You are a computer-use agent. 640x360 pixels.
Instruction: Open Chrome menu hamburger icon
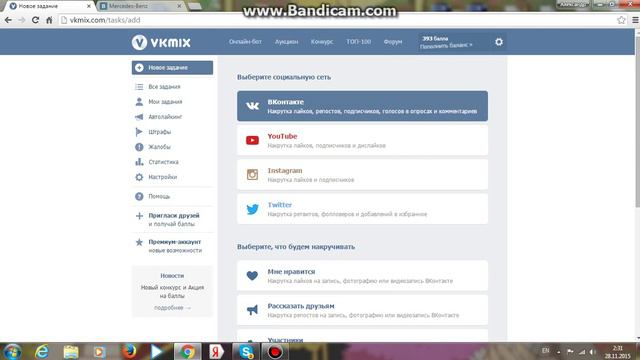pos(635,20)
